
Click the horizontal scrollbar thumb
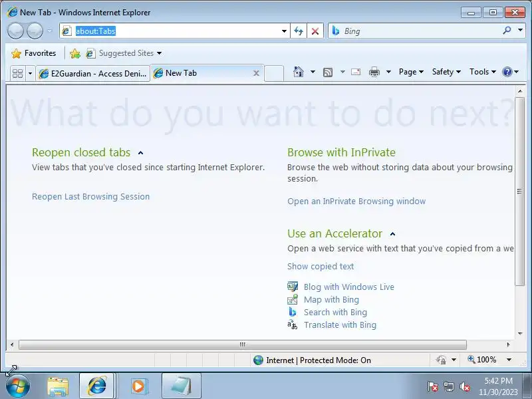click(243, 344)
